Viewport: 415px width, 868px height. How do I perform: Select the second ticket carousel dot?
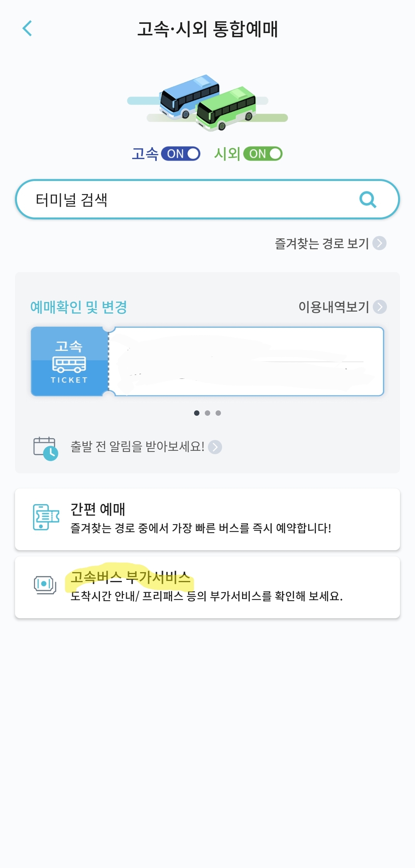pyautogui.click(x=207, y=413)
